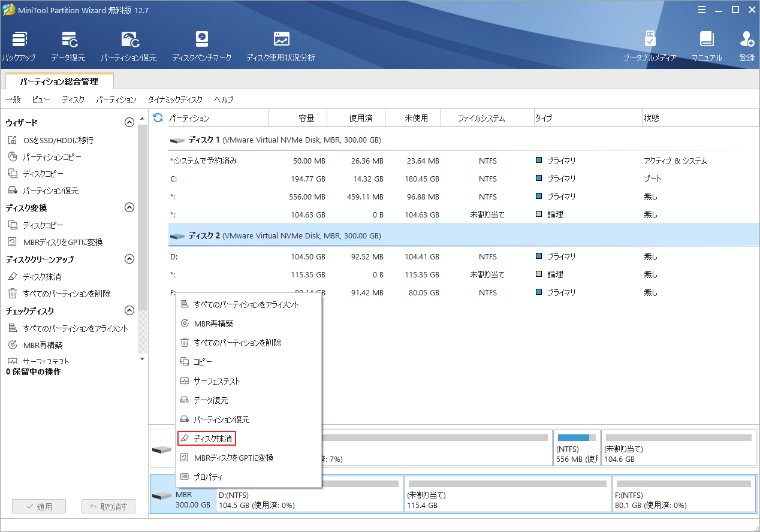Open the Data Recovery tool
The height and width of the screenshot is (532, 760).
click(68, 45)
